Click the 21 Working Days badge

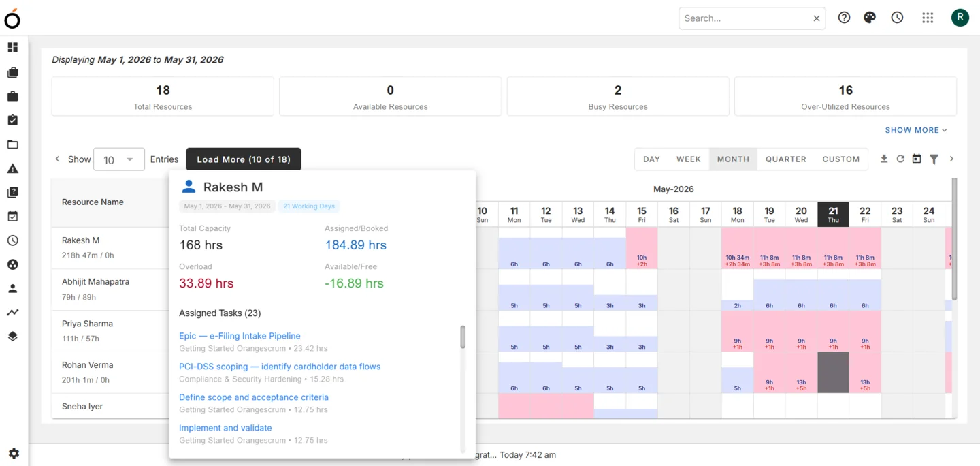click(x=309, y=206)
